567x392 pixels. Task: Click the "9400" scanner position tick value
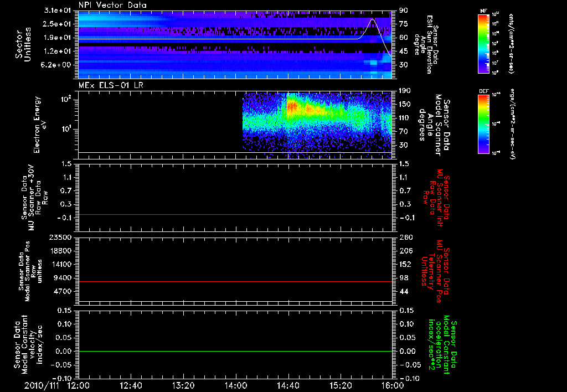click(63, 278)
